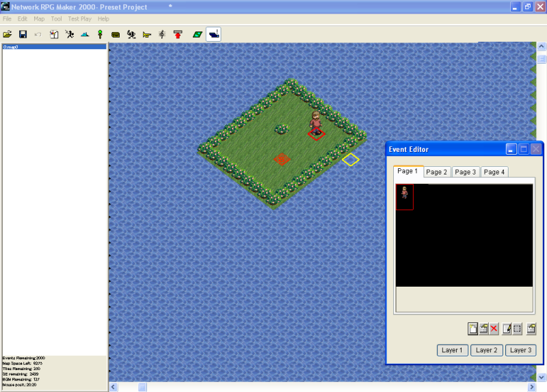Select the terrain mountain toolbar icon
The height and width of the screenshot is (392, 547).
[x=85, y=34]
